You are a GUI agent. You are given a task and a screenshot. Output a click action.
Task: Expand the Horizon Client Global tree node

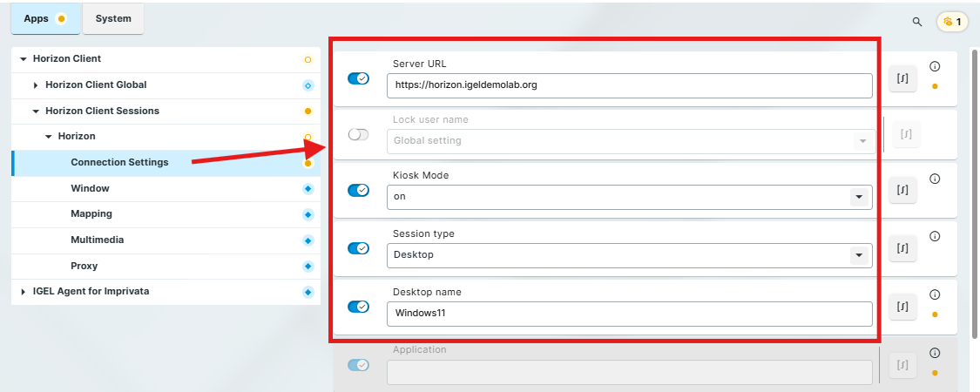click(36, 85)
